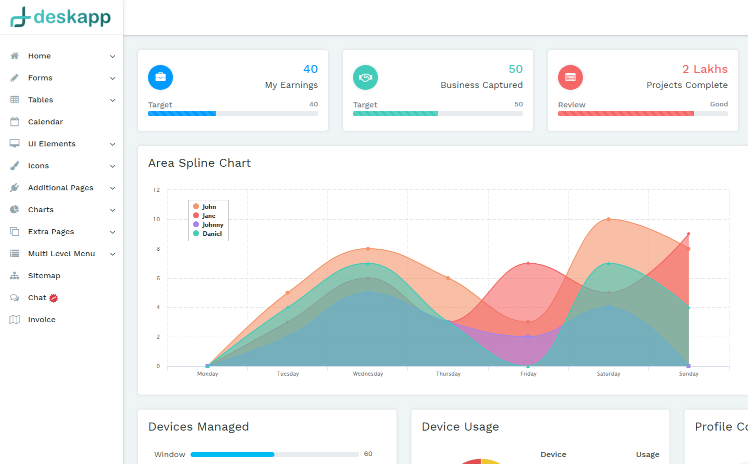Click Jane's Friday peak data point
Viewport: 748px width, 464px height.
click(x=528, y=263)
